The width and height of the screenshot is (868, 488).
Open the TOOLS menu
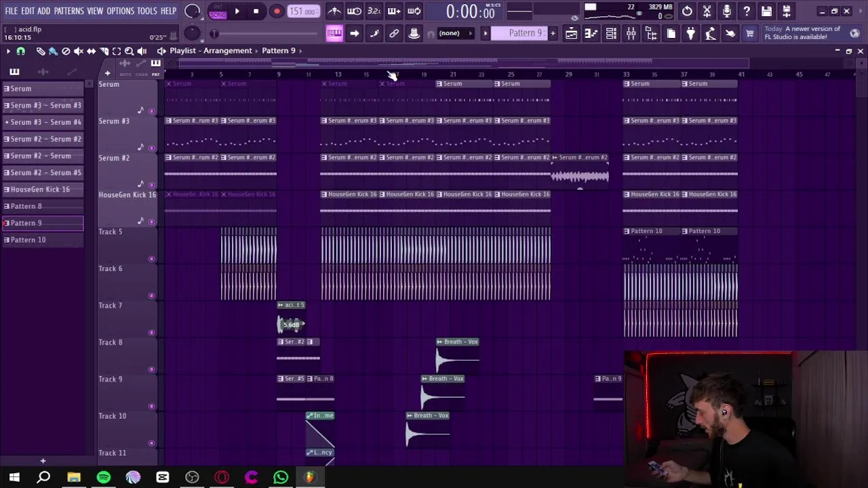147,11
